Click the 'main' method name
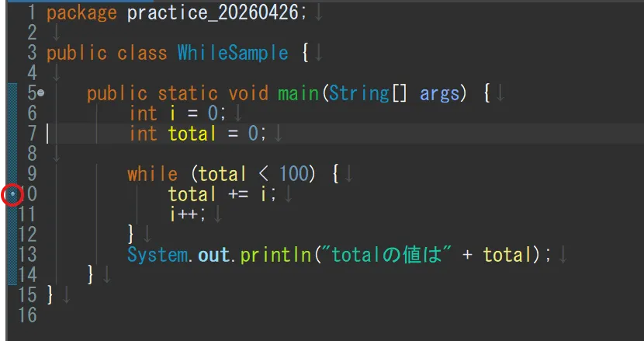This screenshot has height=341, width=644. (298, 93)
